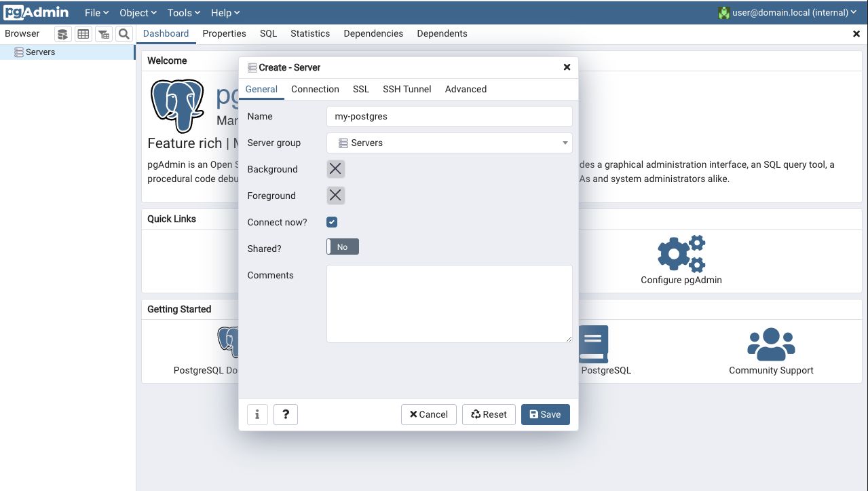Click the Reset button
This screenshot has height=491, width=868.
coord(489,414)
